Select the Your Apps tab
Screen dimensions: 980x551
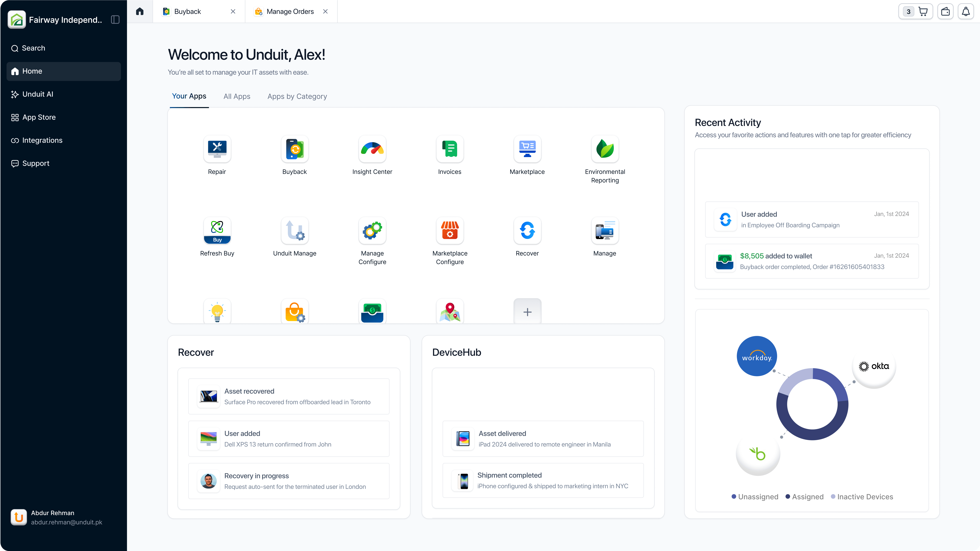[x=189, y=96]
